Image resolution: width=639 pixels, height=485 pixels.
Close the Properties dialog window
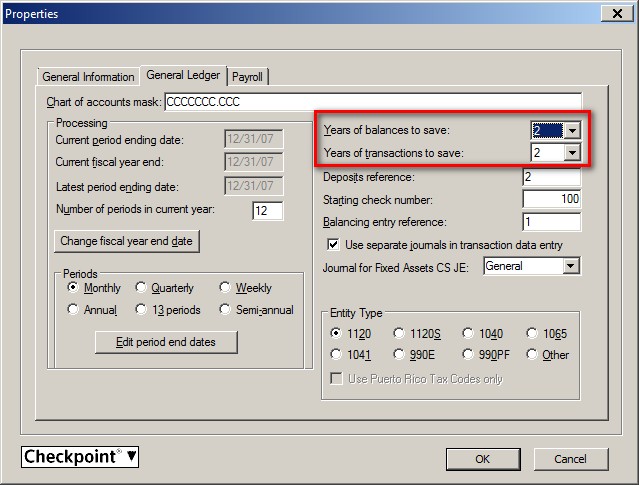tap(615, 13)
